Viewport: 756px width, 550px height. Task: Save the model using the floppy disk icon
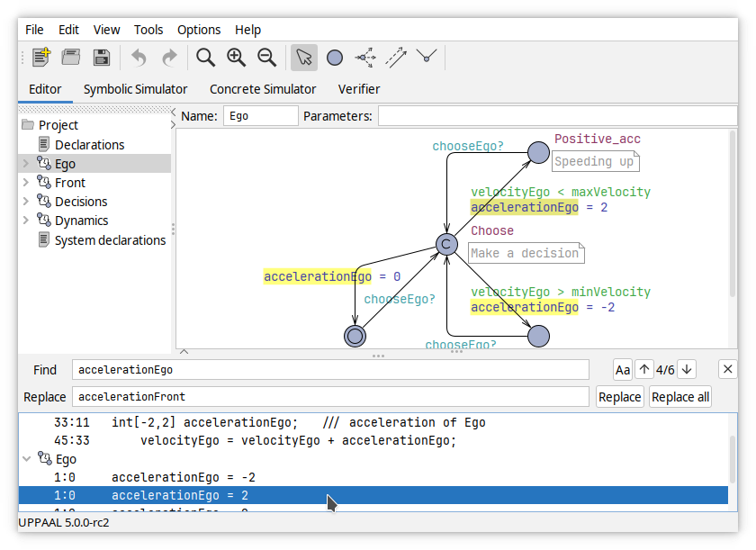(x=101, y=58)
